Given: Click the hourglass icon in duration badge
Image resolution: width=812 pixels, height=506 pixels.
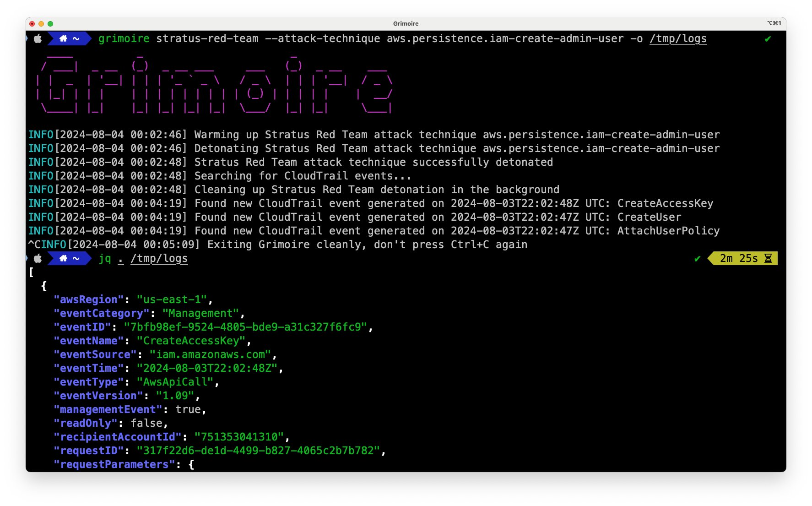Looking at the screenshot, I should tap(769, 258).
